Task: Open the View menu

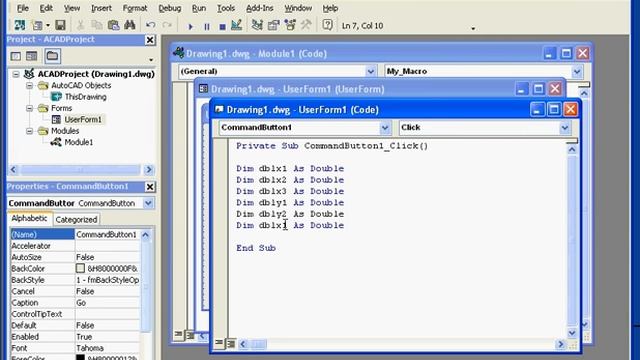Action: coord(72,8)
